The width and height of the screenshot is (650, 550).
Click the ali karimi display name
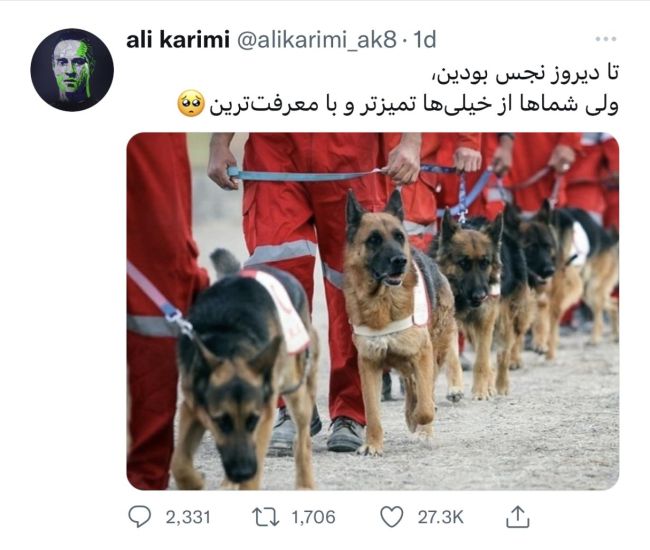point(178,40)
